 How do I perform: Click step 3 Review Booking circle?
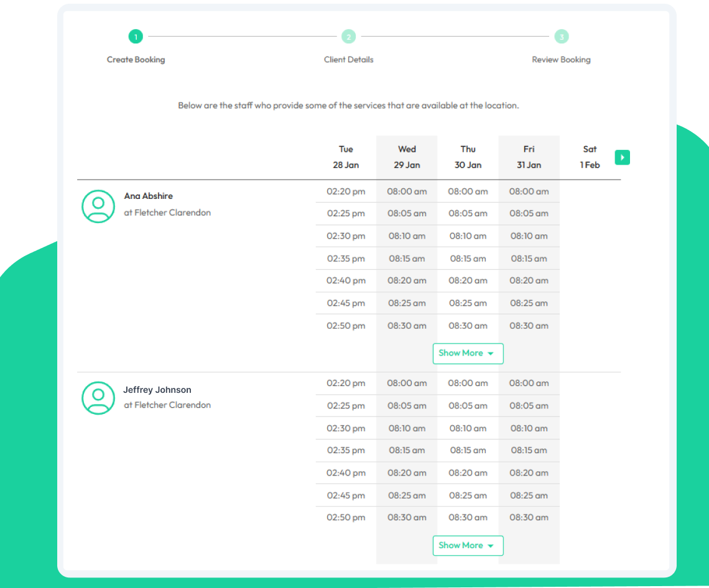562,36
